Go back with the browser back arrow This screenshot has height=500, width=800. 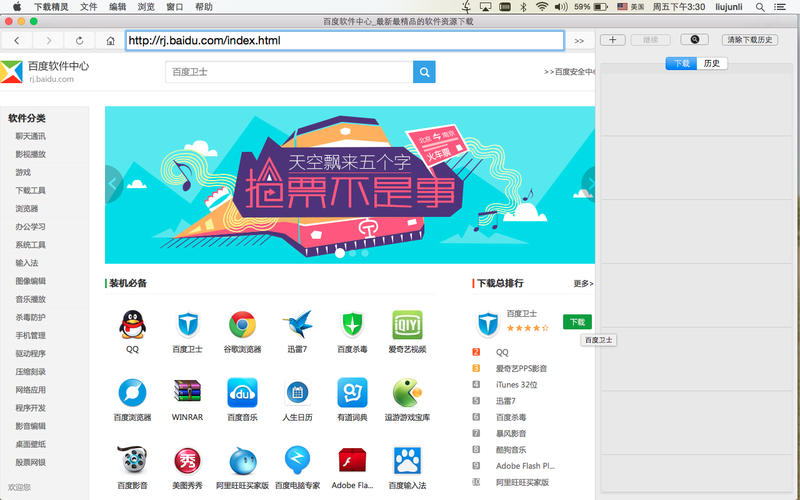point(17,40)
